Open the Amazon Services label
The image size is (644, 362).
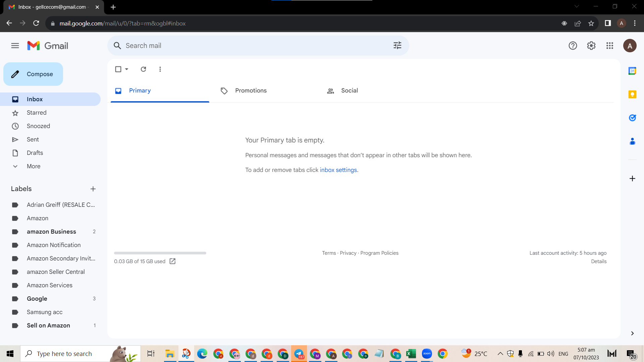(x=50, y=285)
